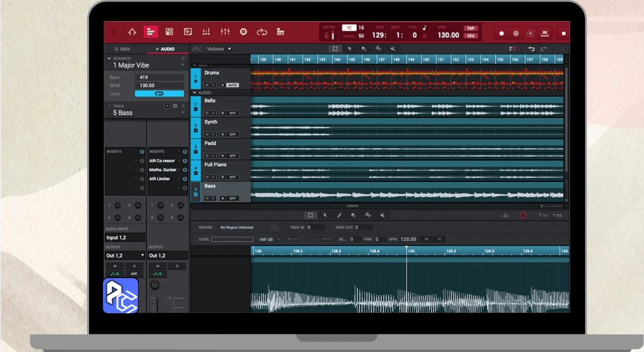Open the Out 1,2 output dropdown
Viewport: 644px width, 352px height.
tap(125, 255)
